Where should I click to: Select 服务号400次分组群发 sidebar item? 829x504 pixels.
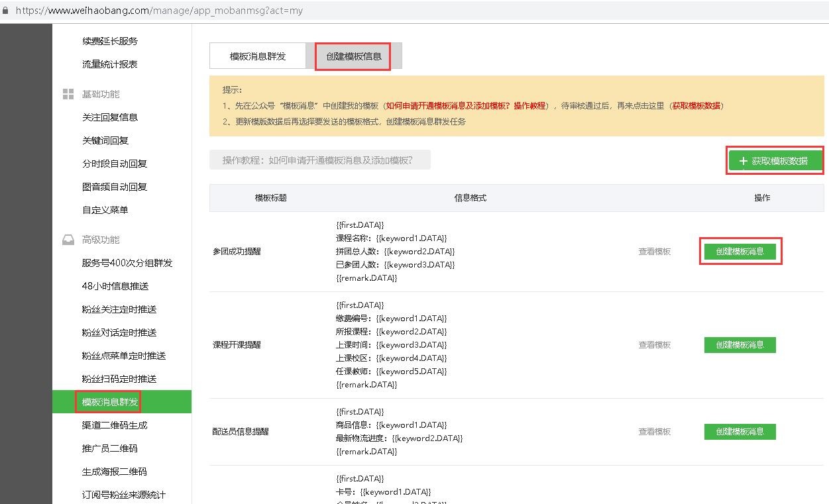127,263
